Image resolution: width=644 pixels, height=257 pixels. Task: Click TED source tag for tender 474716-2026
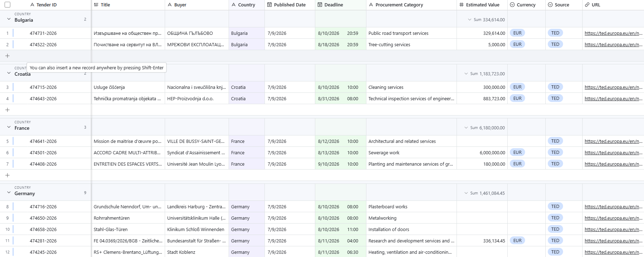[x=555, y=207]
